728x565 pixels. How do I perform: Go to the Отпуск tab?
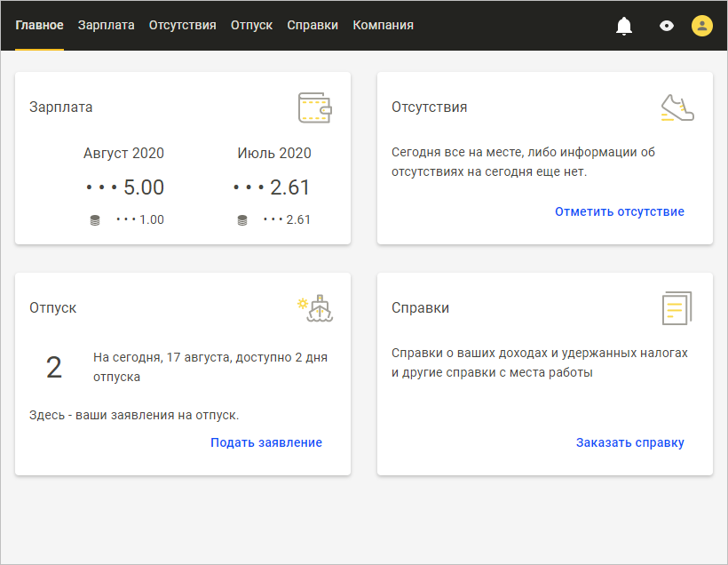251,25
